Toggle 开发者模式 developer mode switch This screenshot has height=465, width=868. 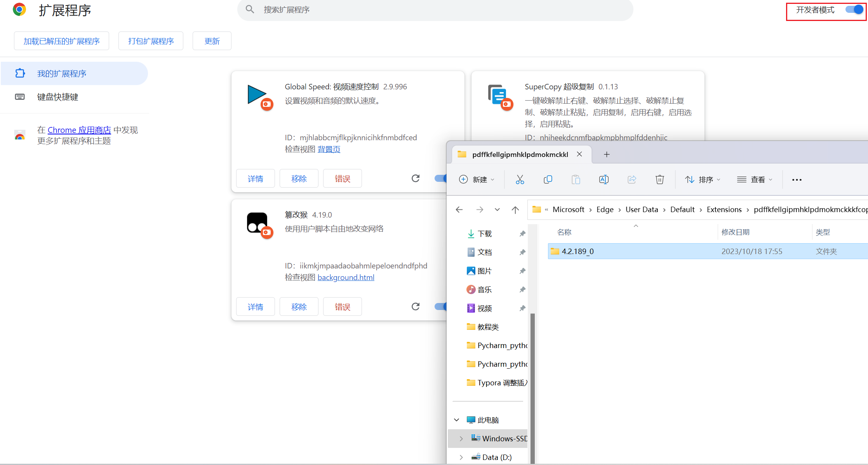click(854, 10)
